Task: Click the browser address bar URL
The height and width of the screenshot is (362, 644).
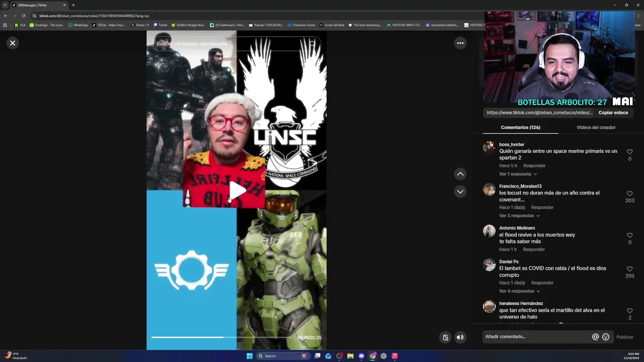Action: 94,16
